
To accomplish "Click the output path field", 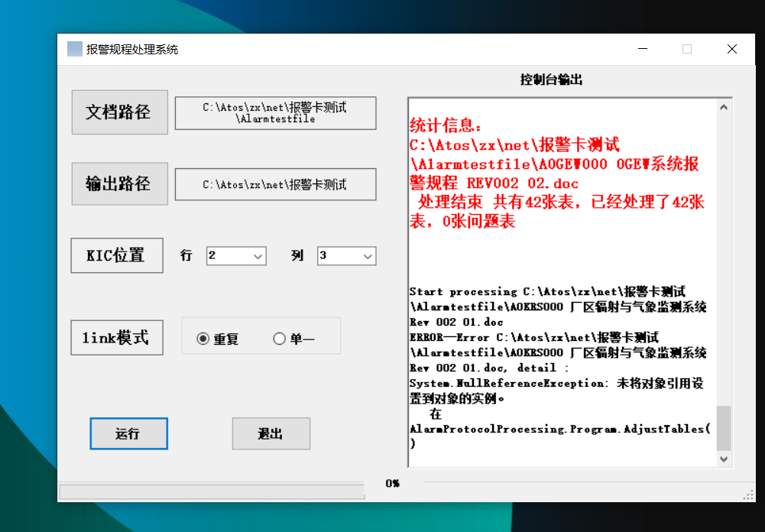I will coord(275,184).
